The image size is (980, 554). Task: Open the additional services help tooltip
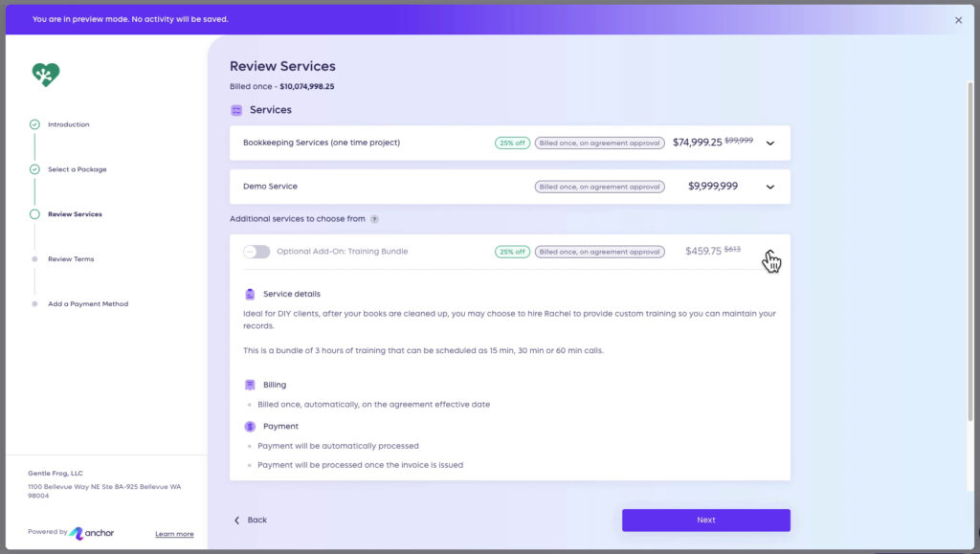click(374, 218)
